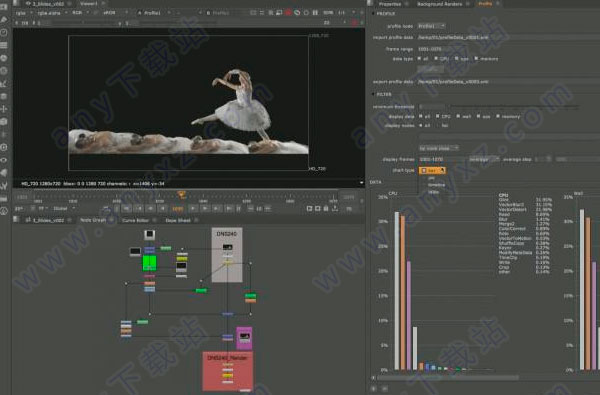The image size is (600, 395).
Task: Toggle data type 'ops' checkbox
Action: click(x=457, y=59)
